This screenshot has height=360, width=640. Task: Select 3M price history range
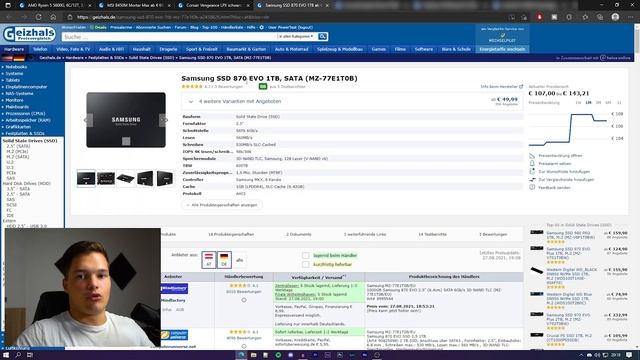click(598, 102)
